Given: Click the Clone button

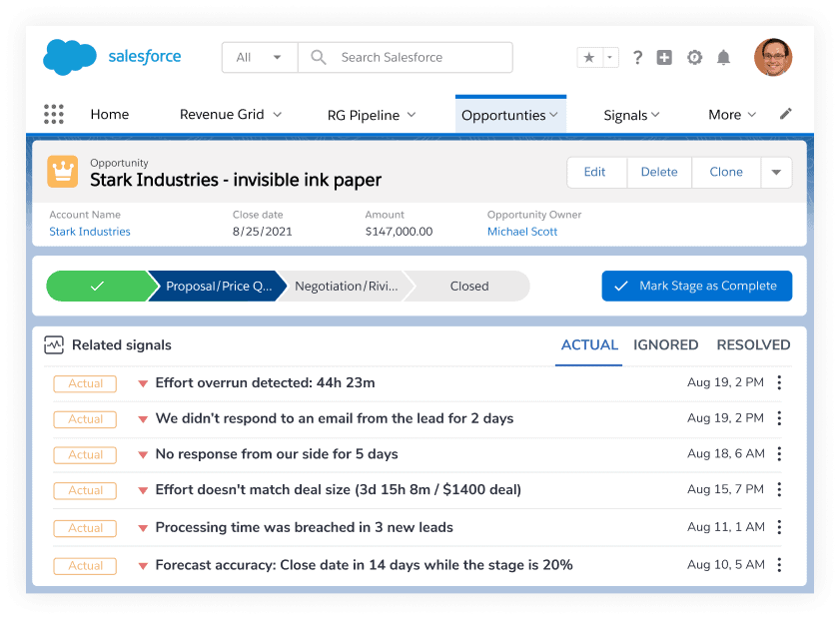Looking at the screenshot, I should coord(726,172).
